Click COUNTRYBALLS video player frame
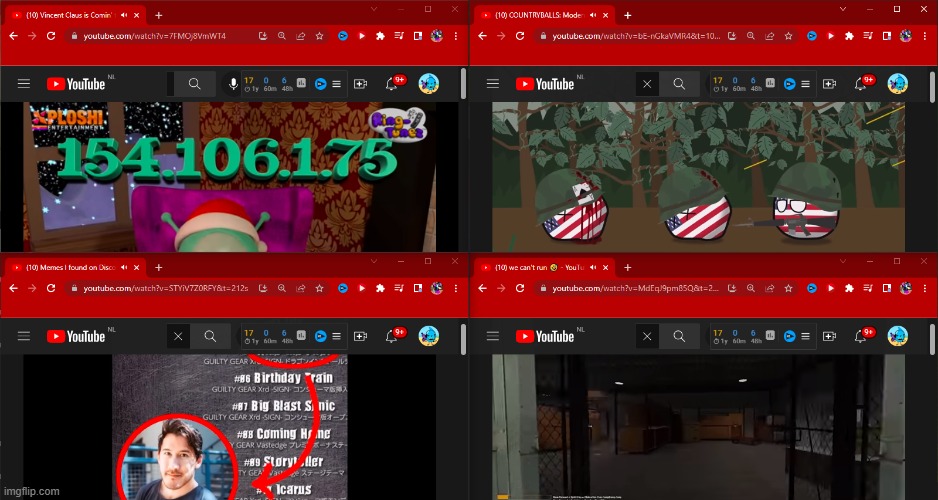 coord(698,176)
